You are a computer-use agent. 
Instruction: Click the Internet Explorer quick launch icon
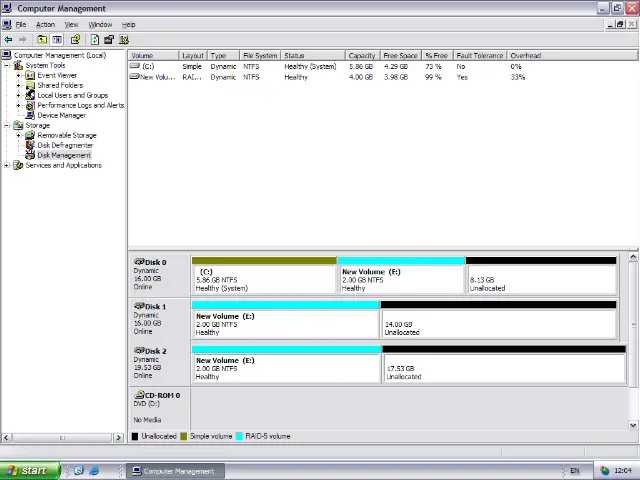[94, 471]
